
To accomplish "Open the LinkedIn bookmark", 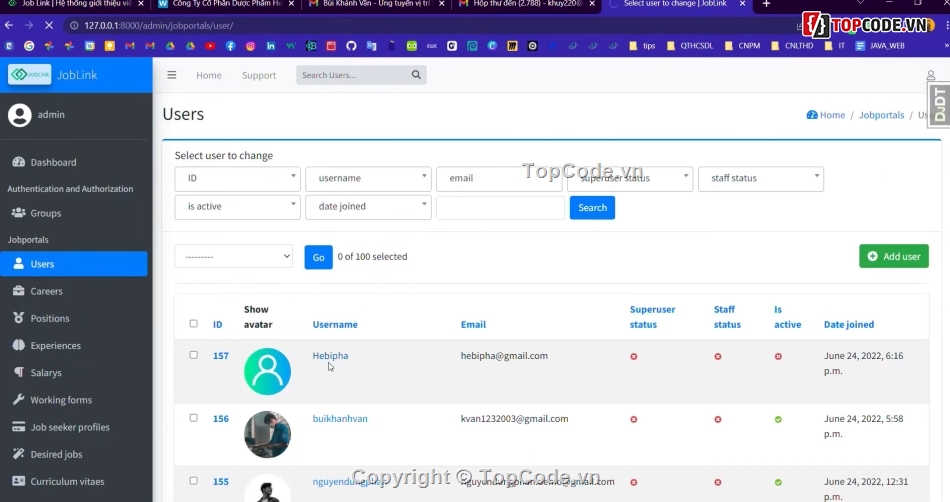I will 270,45.
